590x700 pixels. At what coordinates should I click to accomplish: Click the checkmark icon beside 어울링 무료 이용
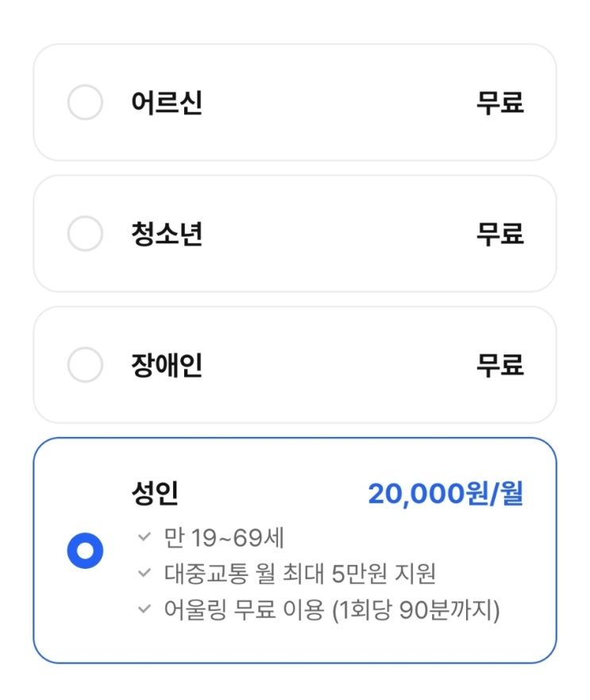[x=144, y=609]
